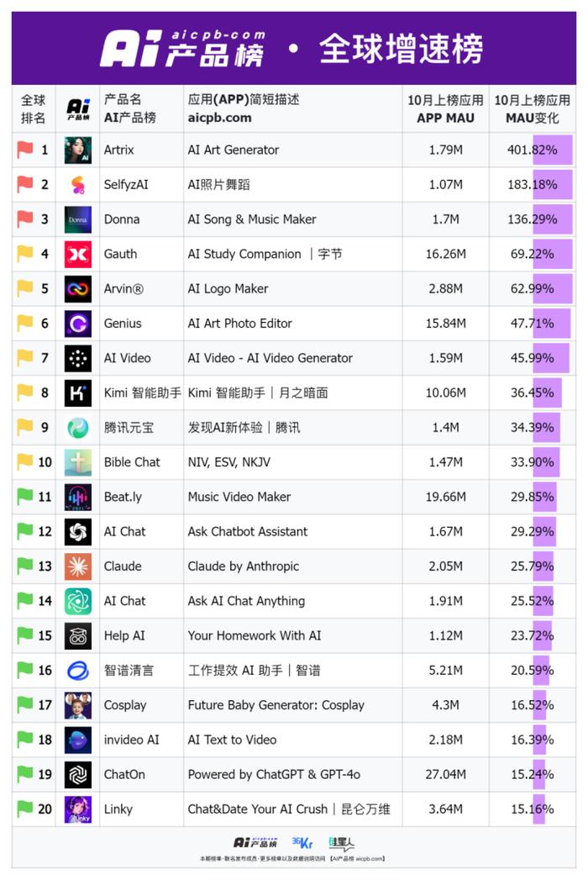Open the Claude app icon
Screen dimensions: 588x880
[78, 566]
